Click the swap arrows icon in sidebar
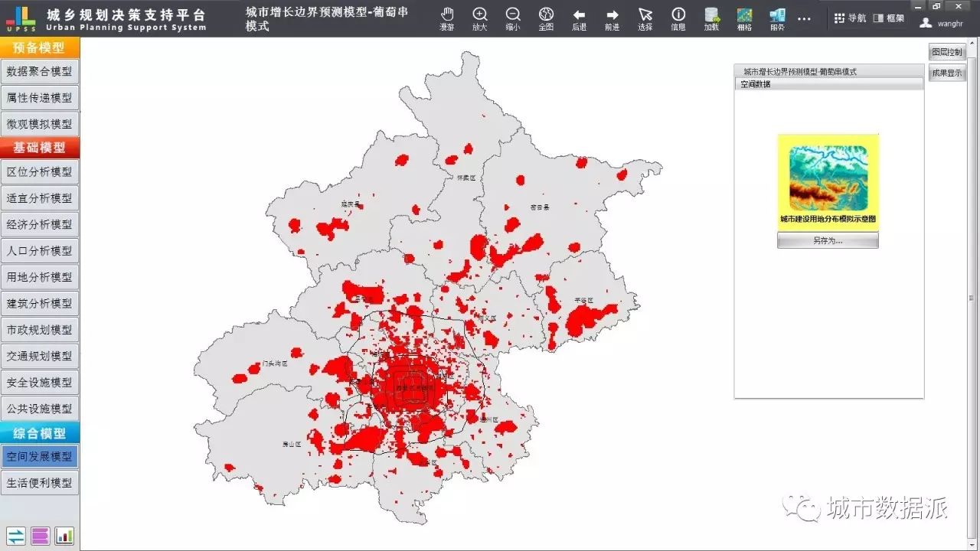Screen dimensions: 980x551 click(15, 536)
